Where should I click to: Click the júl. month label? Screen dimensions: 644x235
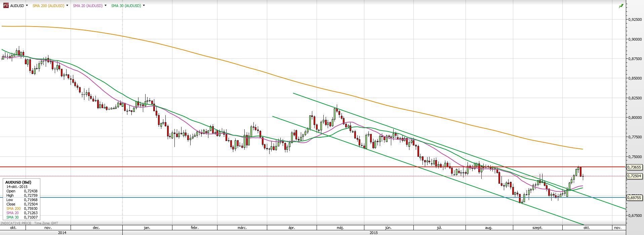click(x=439, y=228)
